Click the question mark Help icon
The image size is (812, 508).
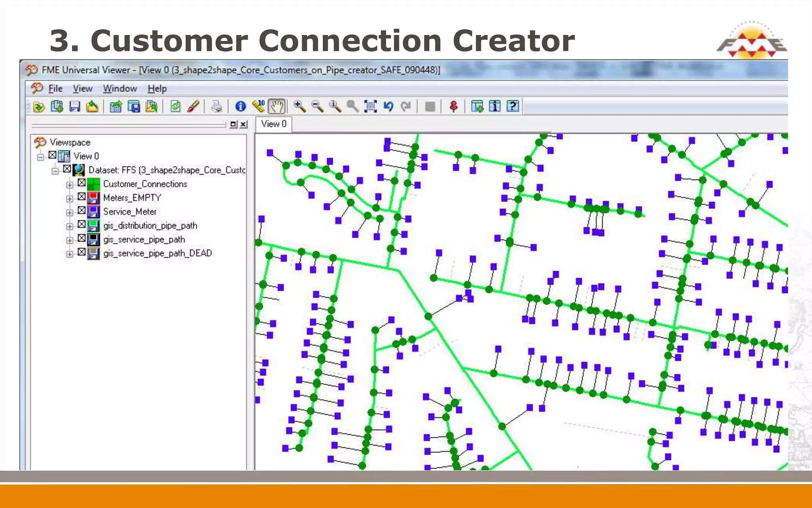click(x=513, y=107)
